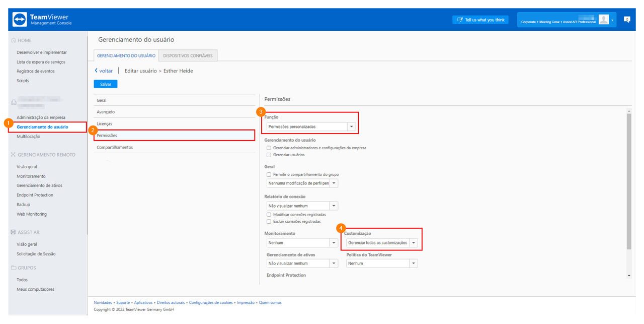Select Compartilhamentos in user edit menu

point(175,147)
